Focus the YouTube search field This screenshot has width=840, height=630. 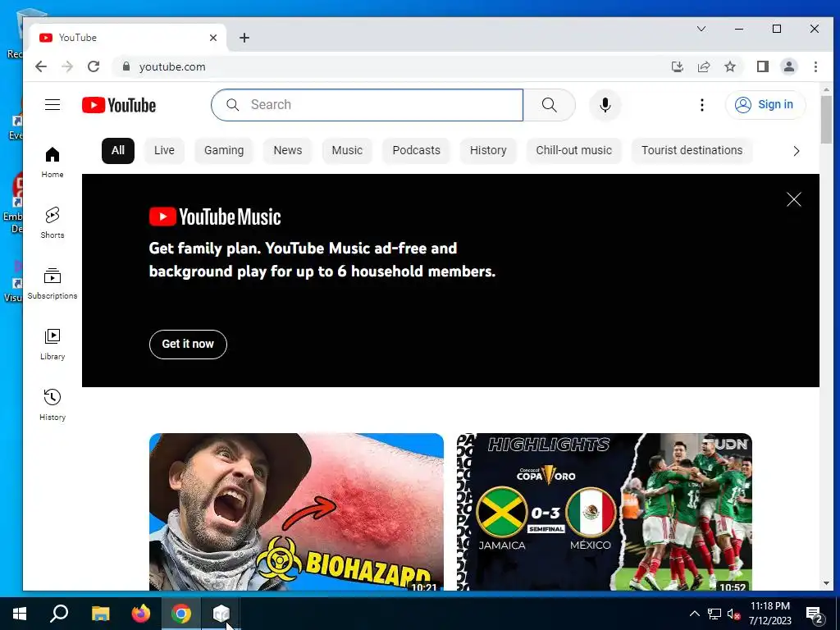pos(367,105)
